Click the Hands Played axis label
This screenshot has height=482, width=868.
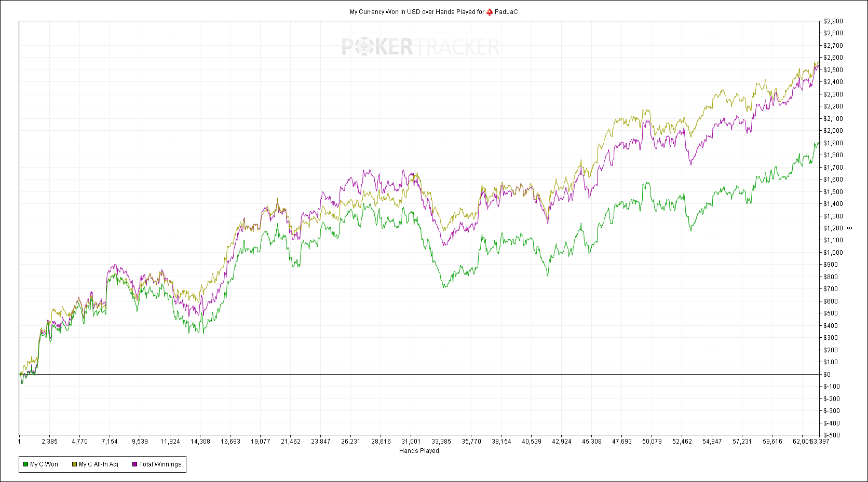419,451
